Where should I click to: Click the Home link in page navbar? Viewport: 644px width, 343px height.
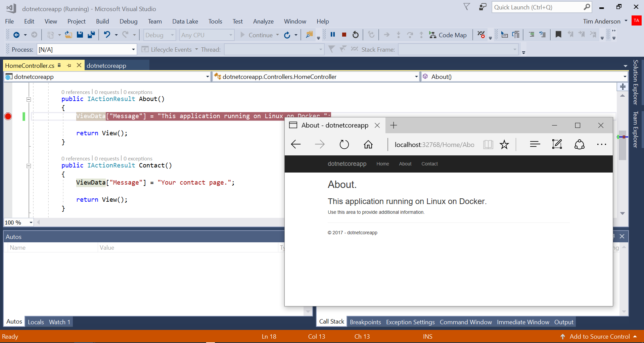(382, 164)
